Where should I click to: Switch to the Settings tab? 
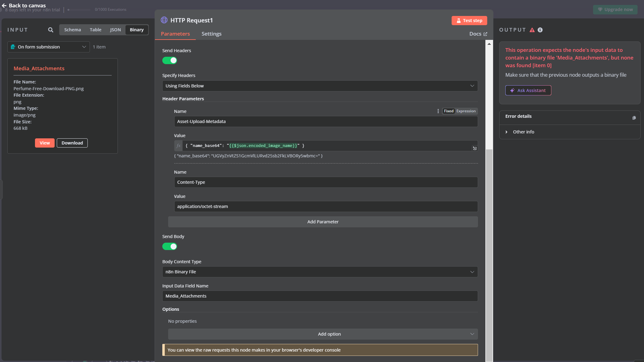211,34
